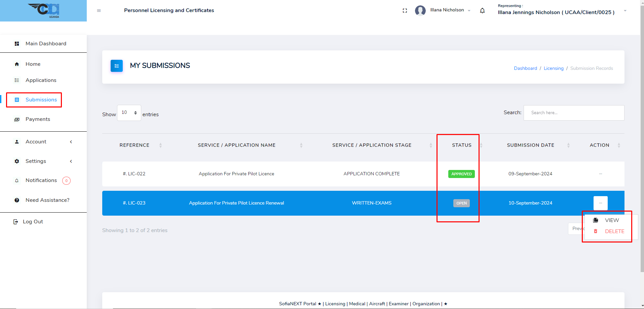Image resolution: width=644 pixels, height=309 pixels.
Task: Click Illana Nicholson user avatar
Action: click(x=420, y=11)
